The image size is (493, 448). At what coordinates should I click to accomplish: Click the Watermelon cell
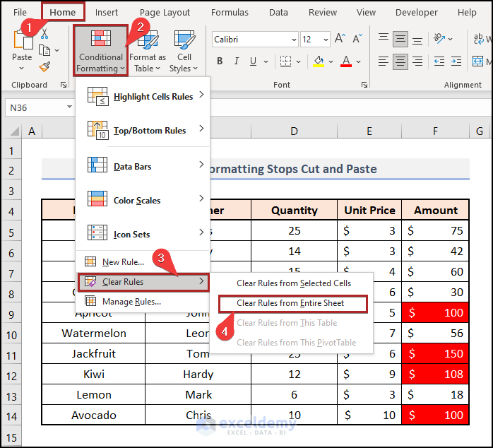point(93,333)
